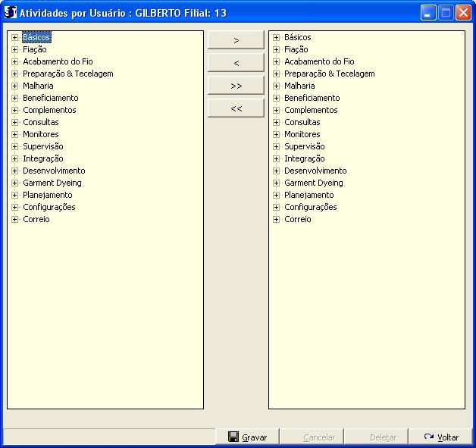476x448 pixels.
Task: Expand Malharia node in left tree
Action: click(x=14, y=86)
